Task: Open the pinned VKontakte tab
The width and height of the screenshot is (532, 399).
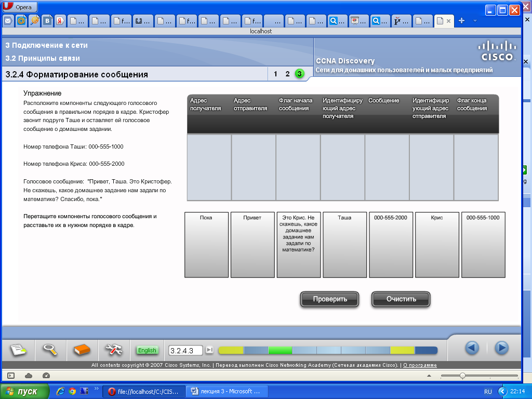Action: point(47,21)
